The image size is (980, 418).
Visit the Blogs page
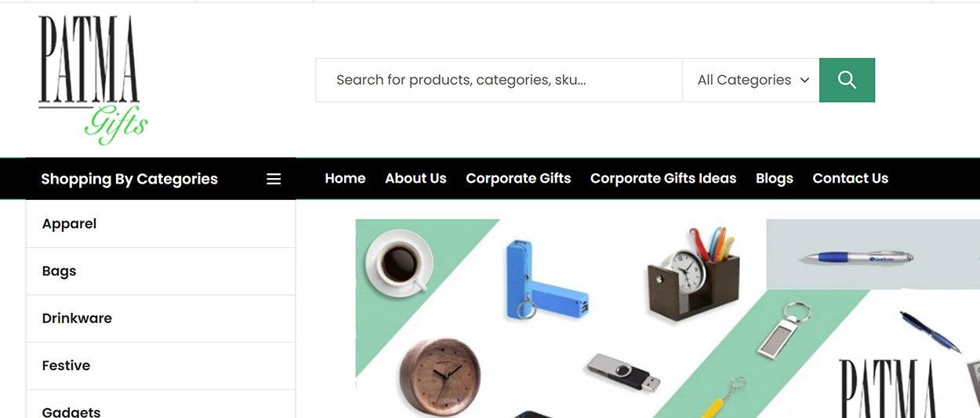coord(775,178)
